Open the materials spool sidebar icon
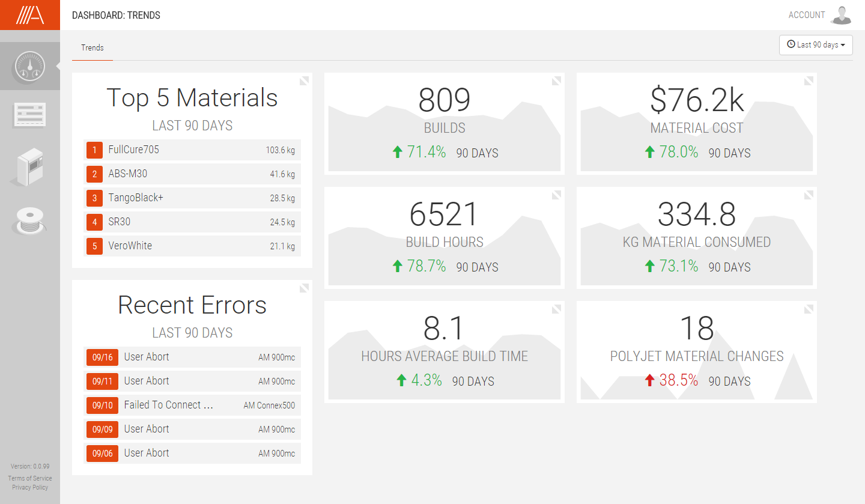Viewport: 865px width, 504px height. click(x=29, y=221)
